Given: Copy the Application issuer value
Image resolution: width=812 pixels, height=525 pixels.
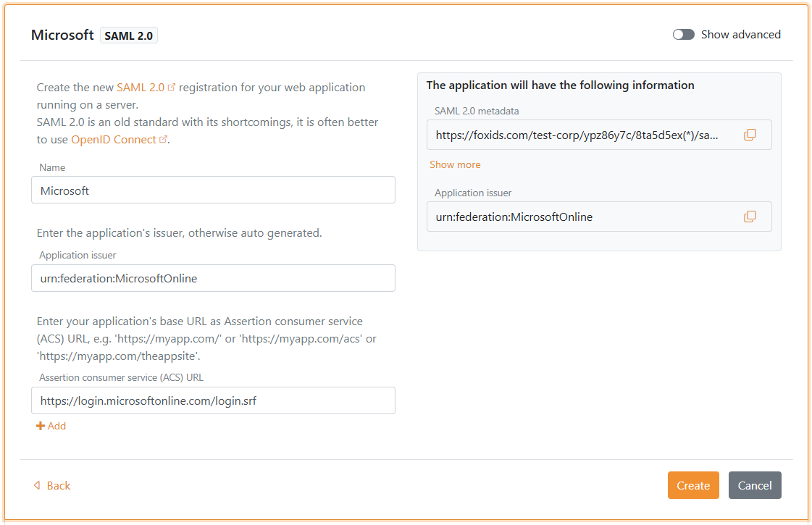Looking at the screenshot, I should click(x=750, y=217).
